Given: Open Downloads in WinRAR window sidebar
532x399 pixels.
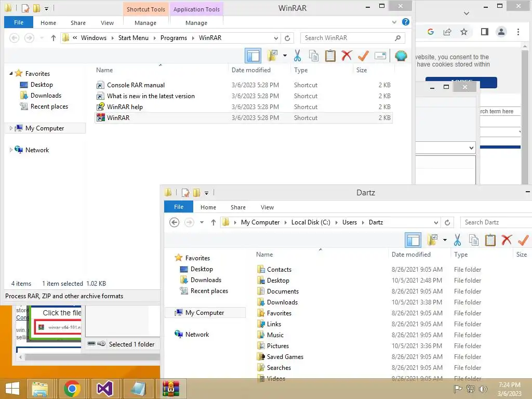Looking at the screenshot, I should (x=46, y=96).
